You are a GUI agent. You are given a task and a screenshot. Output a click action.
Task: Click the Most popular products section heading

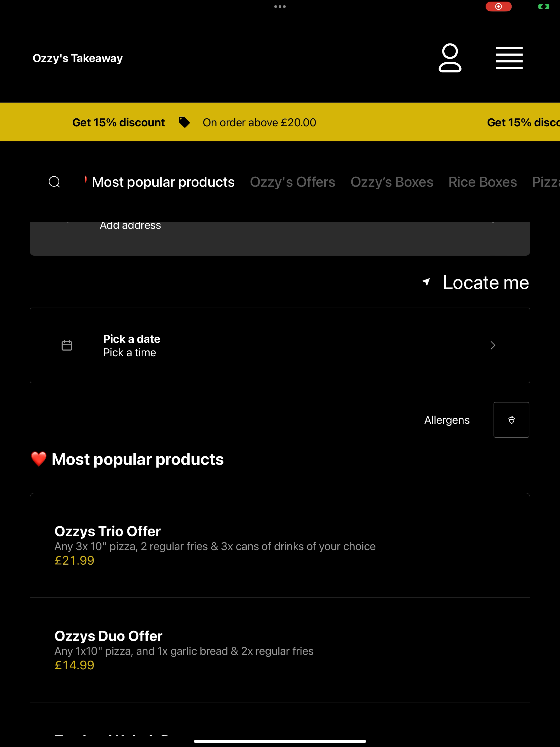click(x=138, y=459)
